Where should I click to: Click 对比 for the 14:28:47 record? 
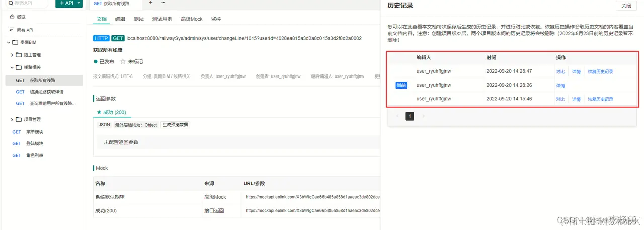point(560,71)
